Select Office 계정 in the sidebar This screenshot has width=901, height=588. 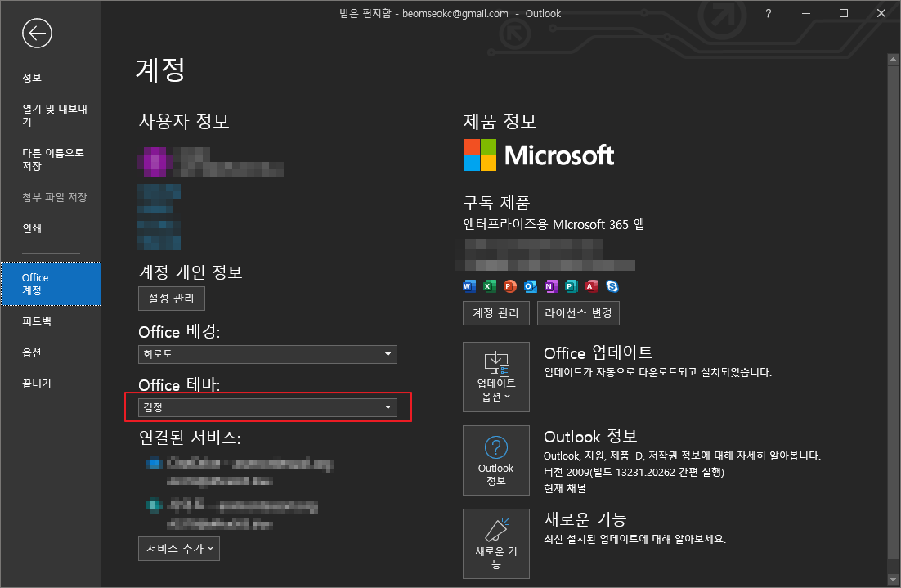[52, 284]
